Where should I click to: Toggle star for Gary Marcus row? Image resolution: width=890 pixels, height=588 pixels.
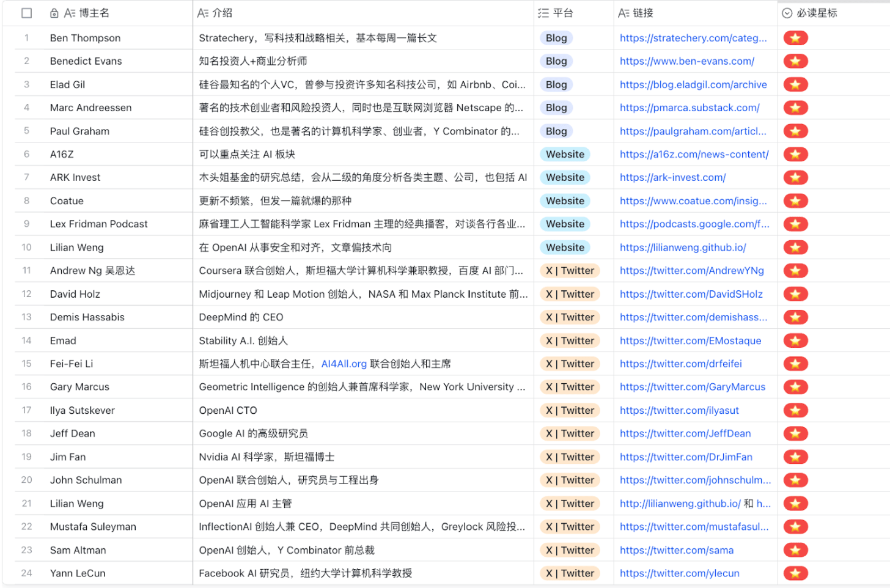pos(795,387)
